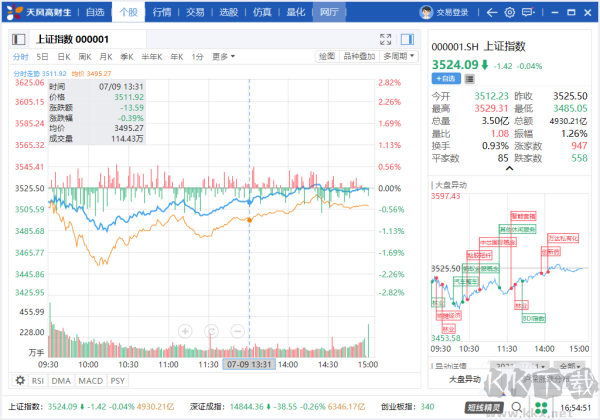Screen dimensions: 600x420
Task: Click the zoom in plus chart button
Action: click(x=185, y=331)
